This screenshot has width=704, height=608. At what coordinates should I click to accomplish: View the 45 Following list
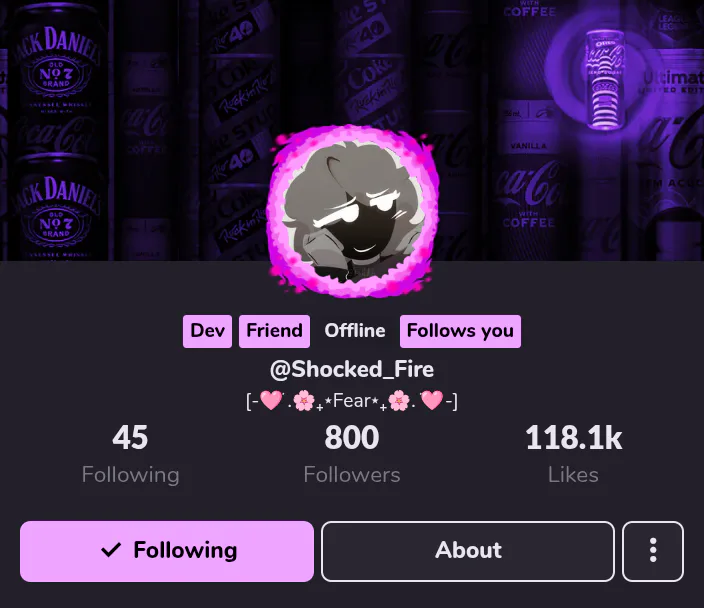click(x=130, y=454)
